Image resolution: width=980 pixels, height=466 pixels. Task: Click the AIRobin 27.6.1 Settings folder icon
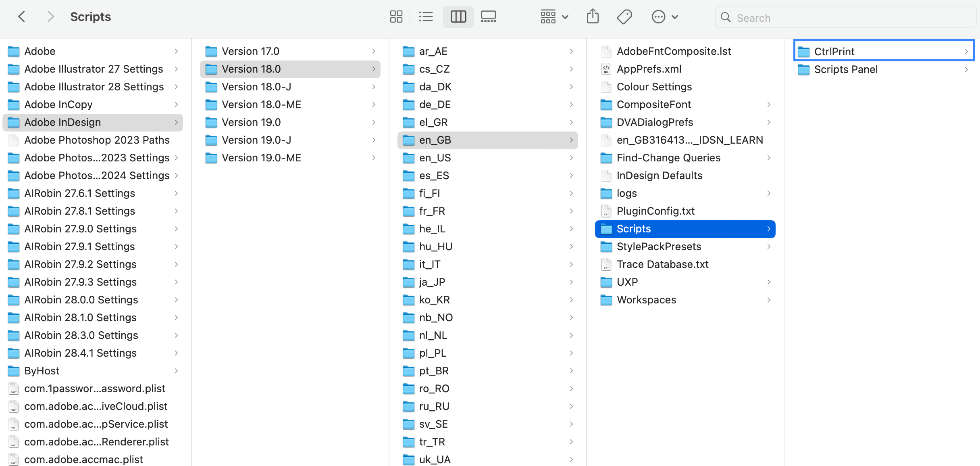[14, 193]
